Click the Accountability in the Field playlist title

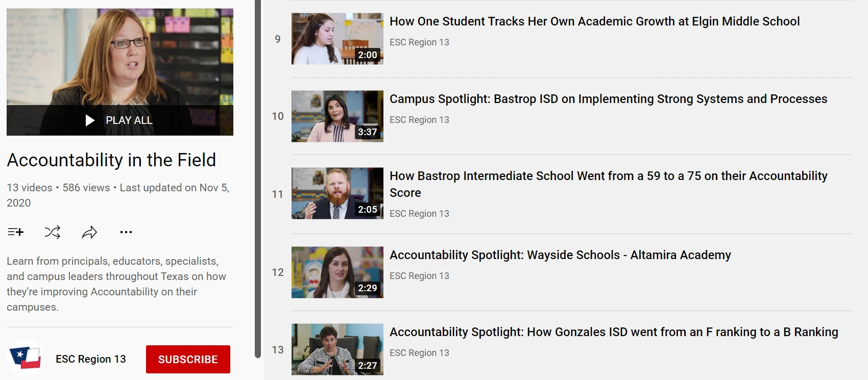[x=111, y=160]
